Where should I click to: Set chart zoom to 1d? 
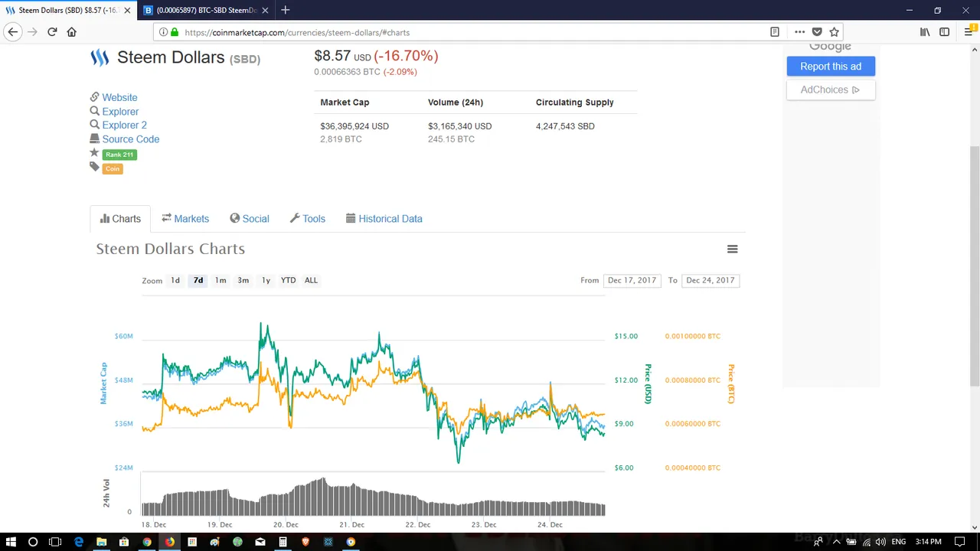175,280
